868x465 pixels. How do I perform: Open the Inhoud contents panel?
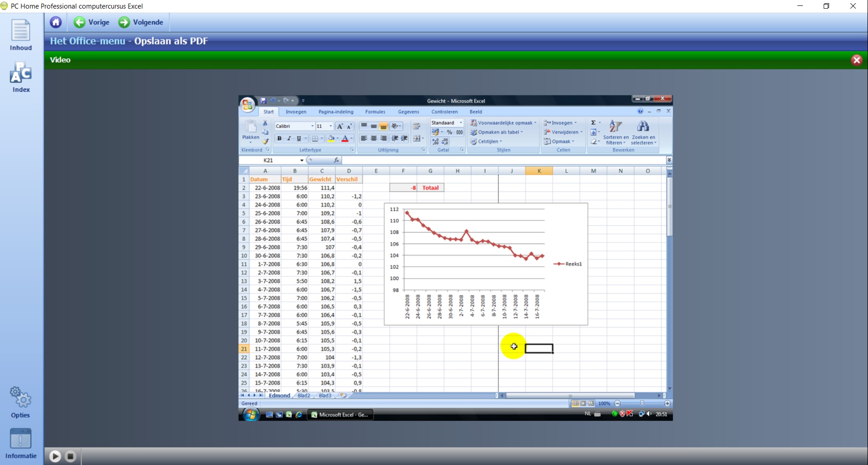(x=21, y=35)
